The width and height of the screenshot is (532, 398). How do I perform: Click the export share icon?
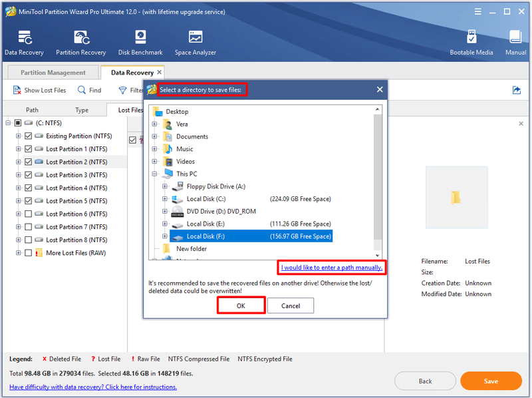pyautogui.click(x=517, y=90)
